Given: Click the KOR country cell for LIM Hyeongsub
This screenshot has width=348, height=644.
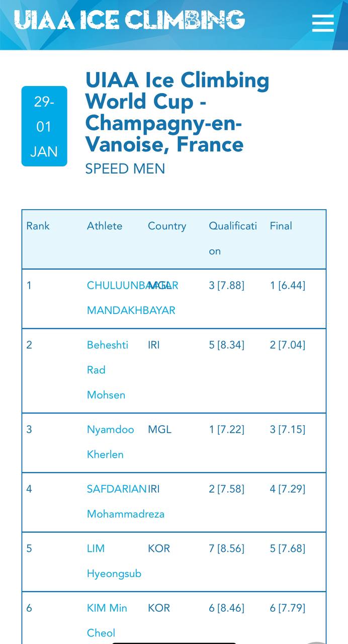Looking at the screenshot, I should [x=159, y=548].
